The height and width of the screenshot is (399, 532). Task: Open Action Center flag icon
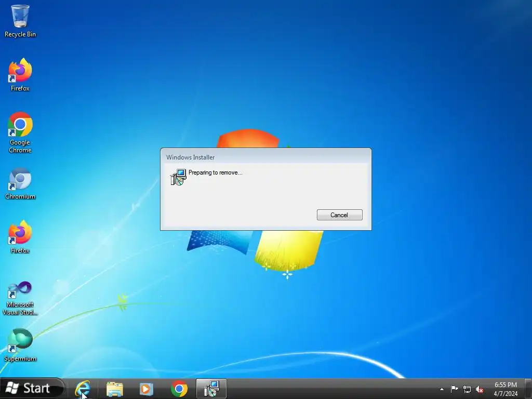[454, 389]
